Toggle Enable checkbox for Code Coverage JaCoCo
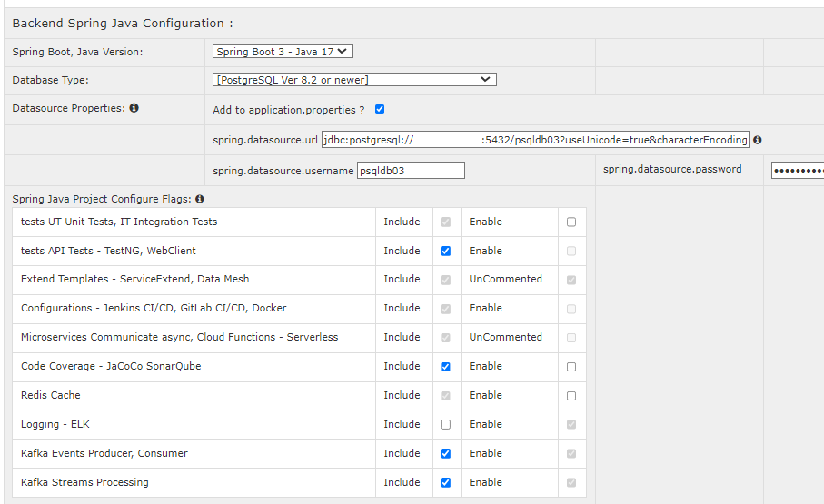Screen dimensions: 824x504 click(x=571, y=366)
